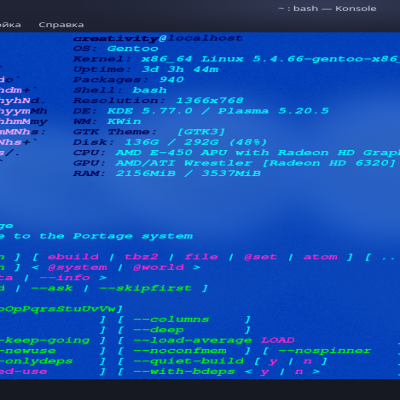The height and width of the screenshot is (400, 400).
Task: Click the word 'ebuild' in usage line
Action: pos(73,257)
